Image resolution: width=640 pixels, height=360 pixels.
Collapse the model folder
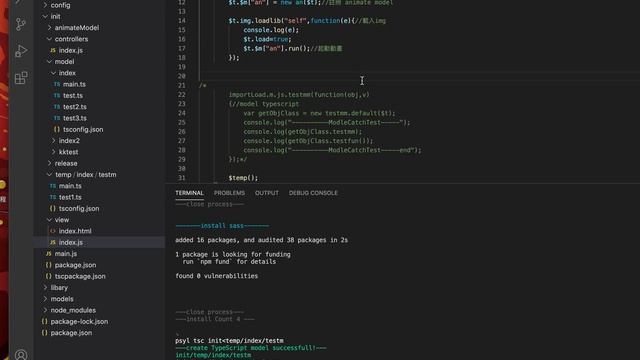[x=64, y=62]
